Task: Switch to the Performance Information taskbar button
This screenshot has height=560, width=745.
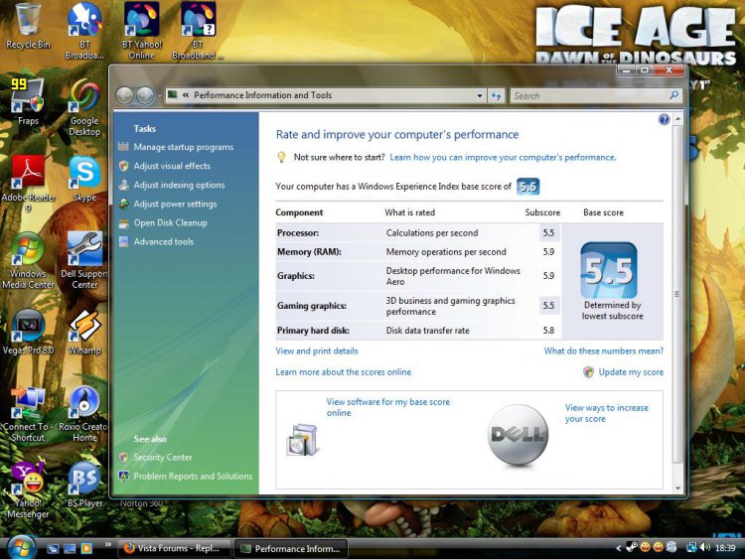Action: click(x=291, y=549)
